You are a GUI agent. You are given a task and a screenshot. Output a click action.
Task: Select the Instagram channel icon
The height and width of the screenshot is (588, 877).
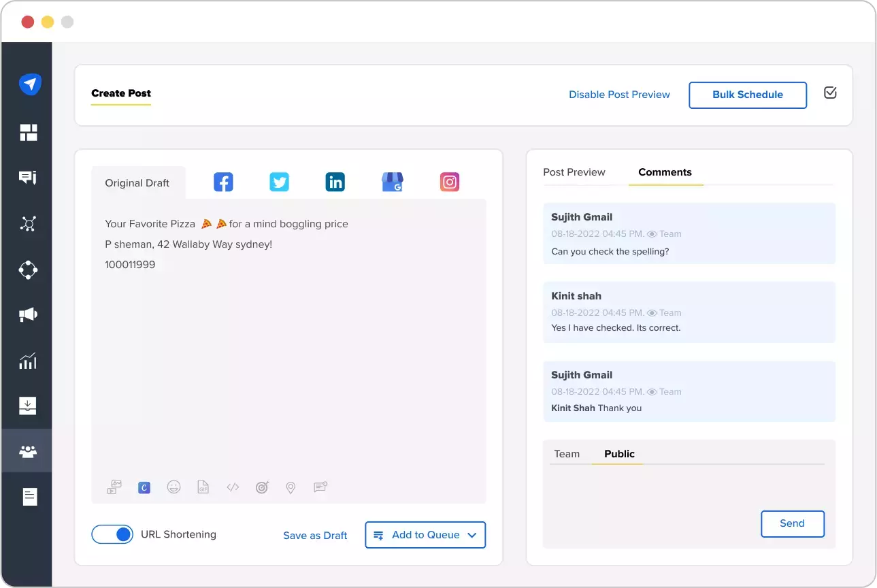pyautogui.click(x=449, y=182)
